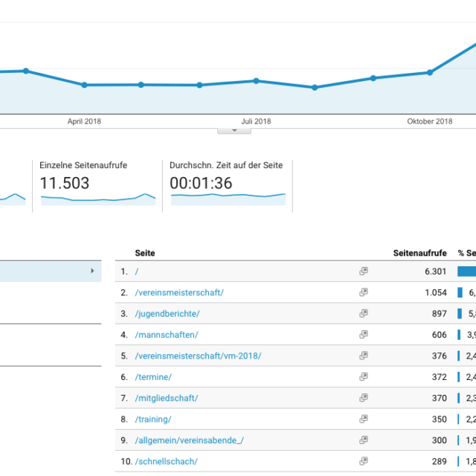This screenshot has height=476, width=476.
Task: Open /jugendberichte/ in new window icon
Action: tap(363, 314)
